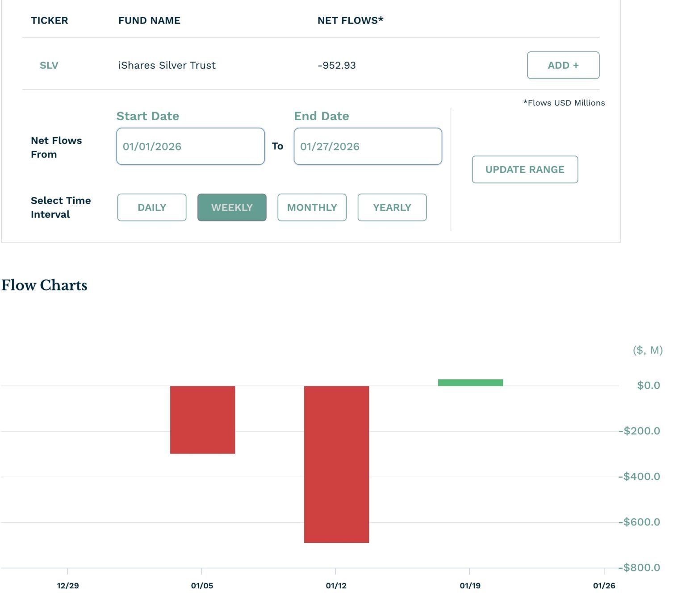Click the FUND NAME column header
The width and height of the screenshot is (686, 616).
(x=149, y=20)
